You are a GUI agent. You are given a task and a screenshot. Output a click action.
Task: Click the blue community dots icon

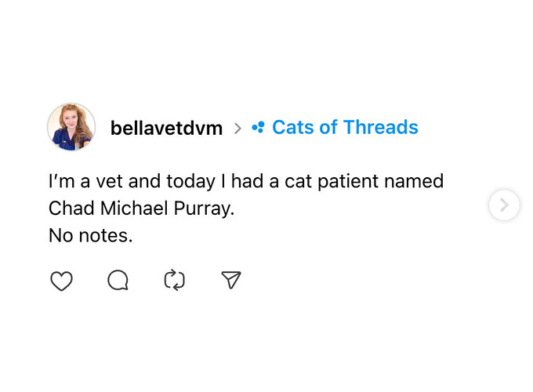coord(258,128)
